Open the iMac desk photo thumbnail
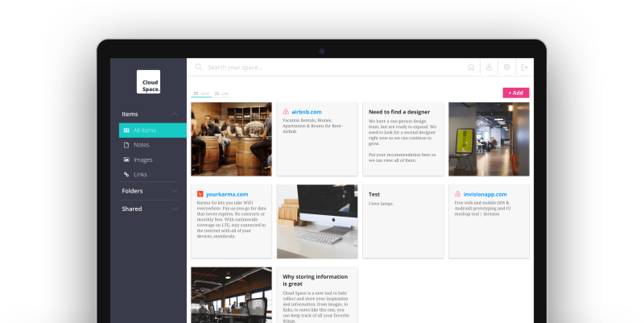644x323 pixels. click(x=317, y=222)
